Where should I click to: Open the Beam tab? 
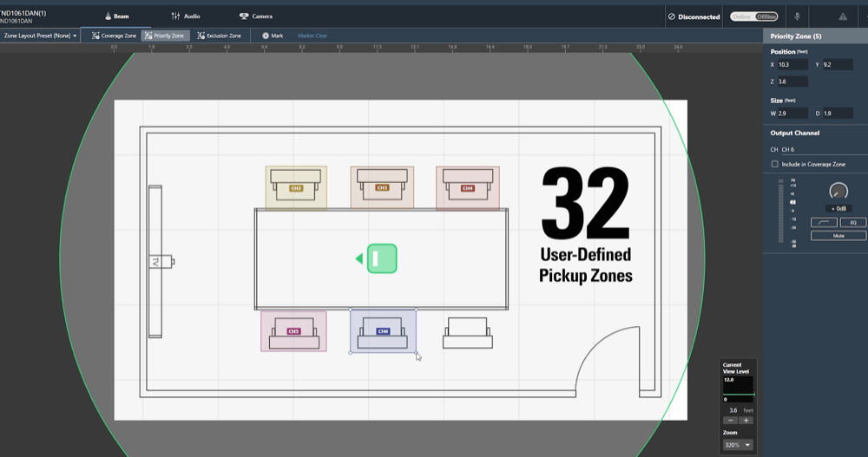point(116,16)
